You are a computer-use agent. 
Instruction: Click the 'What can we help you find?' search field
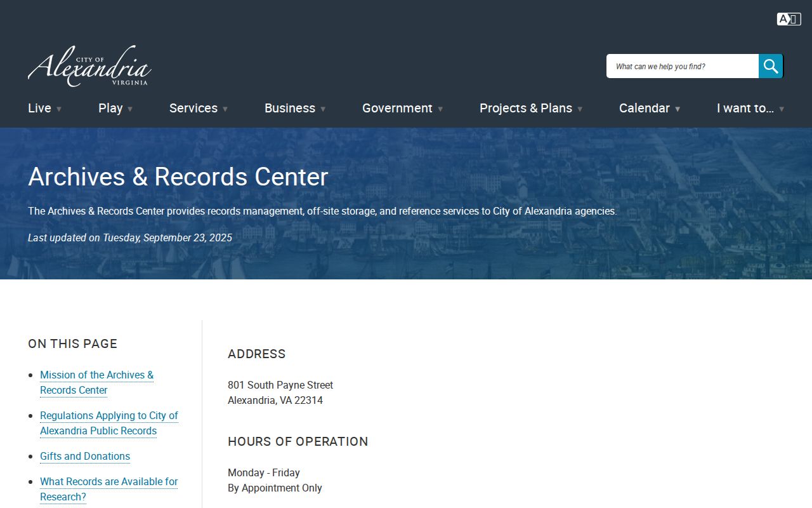(683, 66)
